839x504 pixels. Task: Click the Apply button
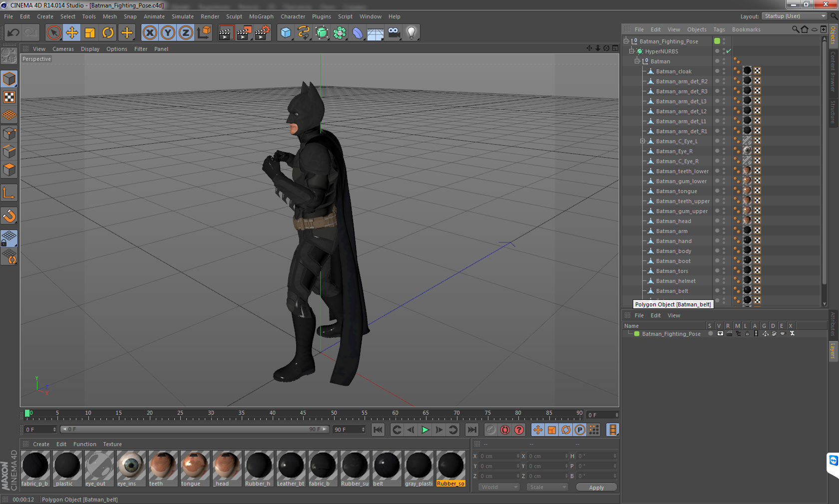(596, 488)
